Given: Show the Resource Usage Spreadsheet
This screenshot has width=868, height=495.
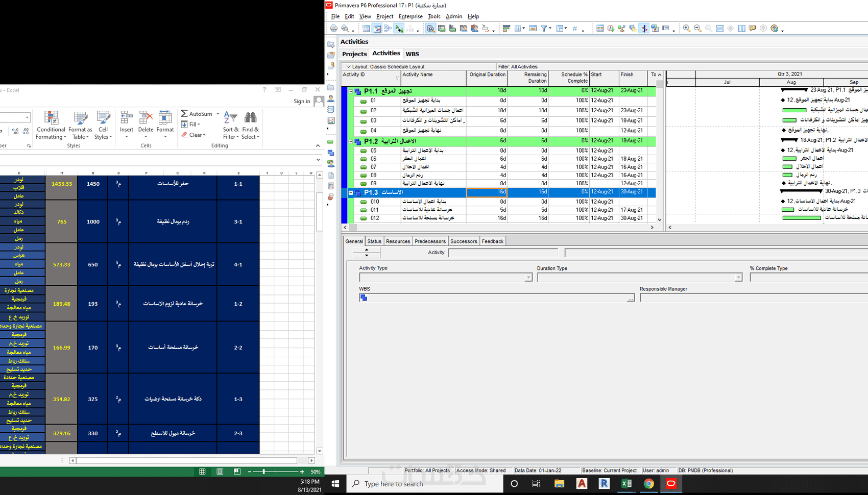Looking at the screenshot, I should pos(464,29).
